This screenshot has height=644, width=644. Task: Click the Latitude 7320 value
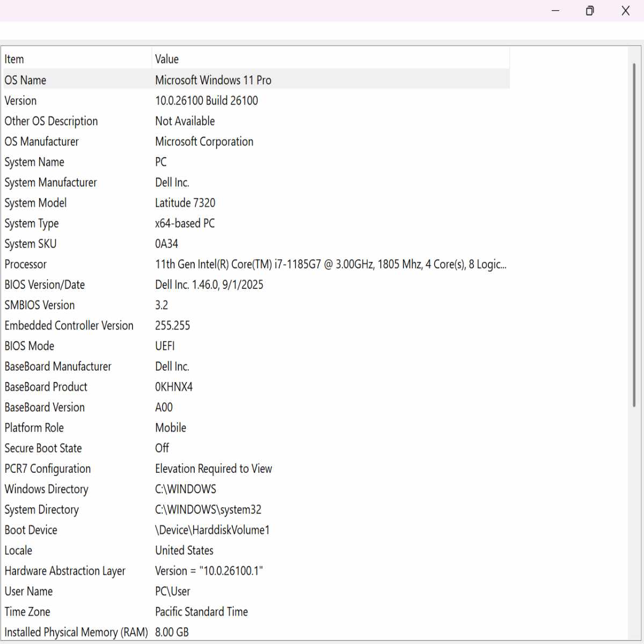tap(185, 203)
